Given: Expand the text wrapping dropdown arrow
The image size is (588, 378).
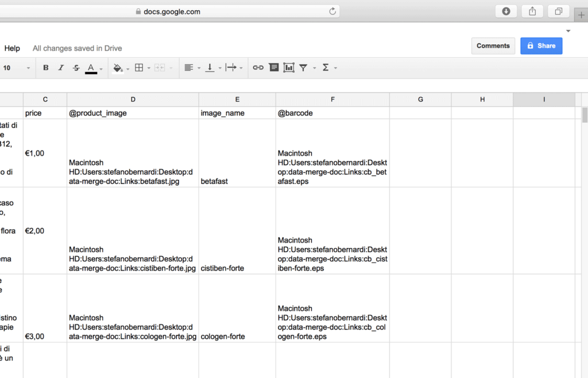Looking at the screenshot, I should [241, 68].
